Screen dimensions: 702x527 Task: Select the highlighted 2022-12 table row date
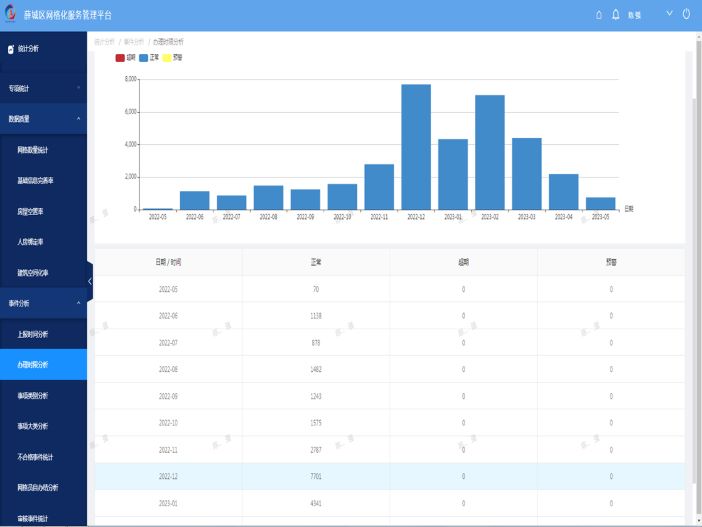click(168, 476)
